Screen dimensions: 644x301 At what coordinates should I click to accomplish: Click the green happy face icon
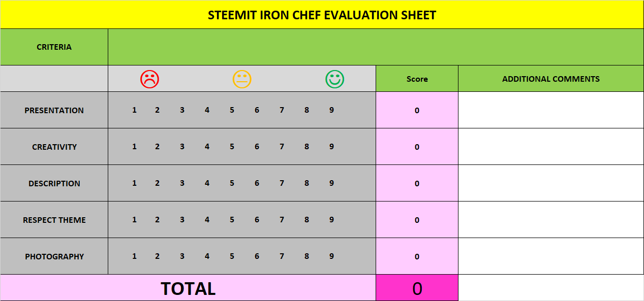[x=334, y=79]
